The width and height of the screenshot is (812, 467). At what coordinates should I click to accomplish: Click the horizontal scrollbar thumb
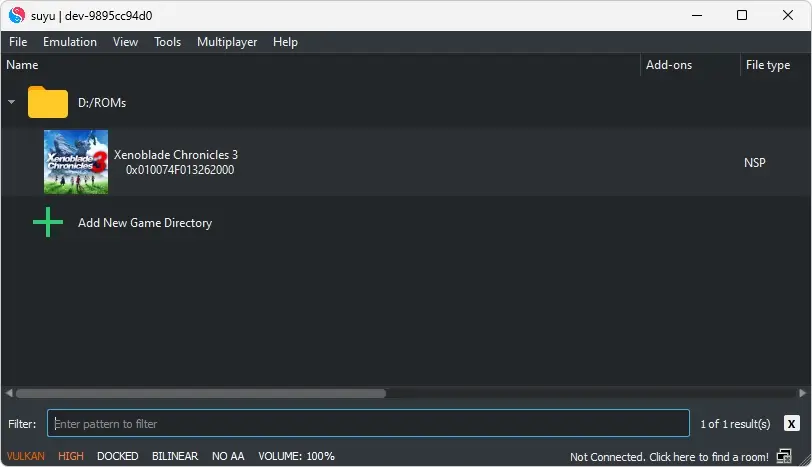(x=201, y=393)
